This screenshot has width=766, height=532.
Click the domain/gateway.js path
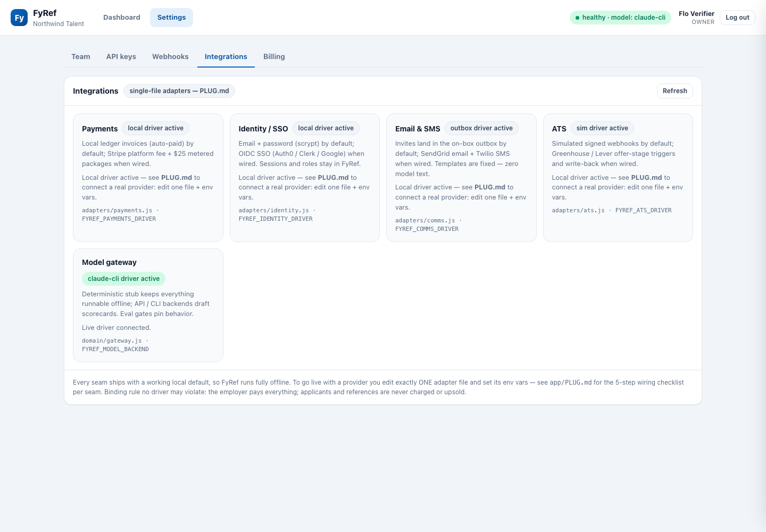point(112,341)
